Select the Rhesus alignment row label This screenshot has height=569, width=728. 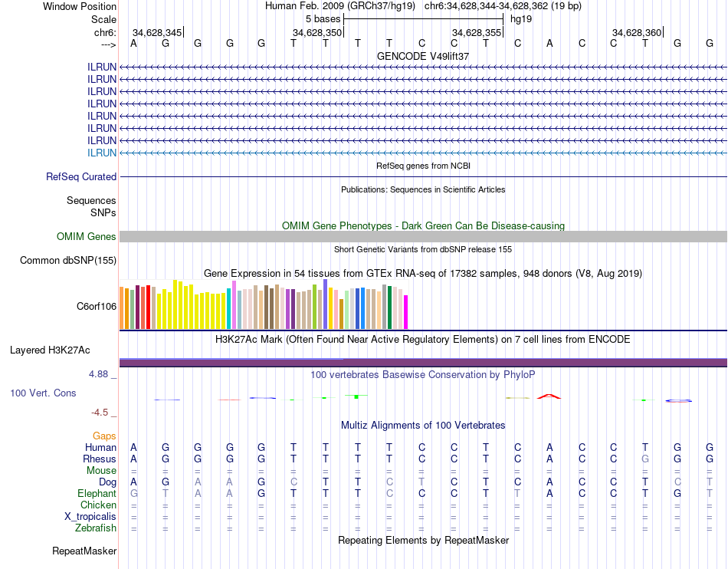(100, 459)
